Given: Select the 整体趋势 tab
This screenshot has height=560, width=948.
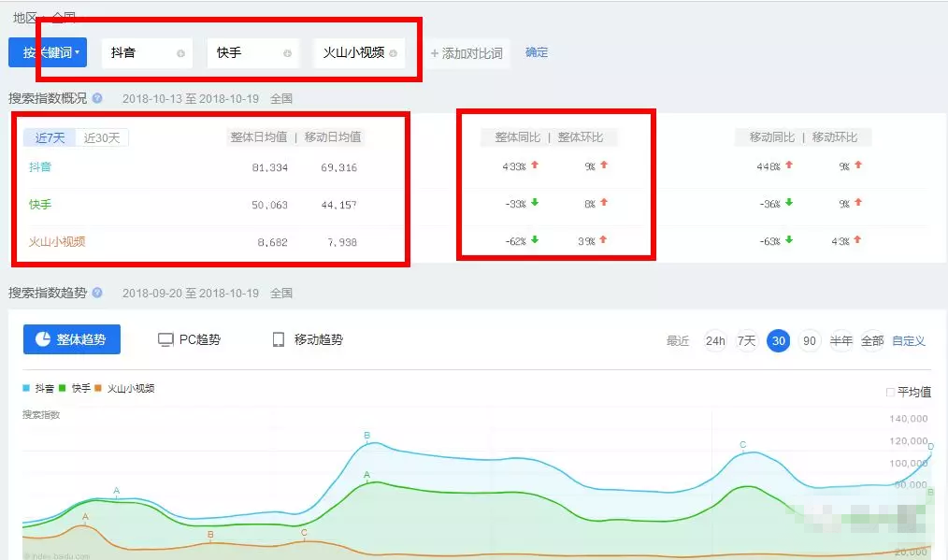Looking at the screenshot, I should click(x=72, y=339).
